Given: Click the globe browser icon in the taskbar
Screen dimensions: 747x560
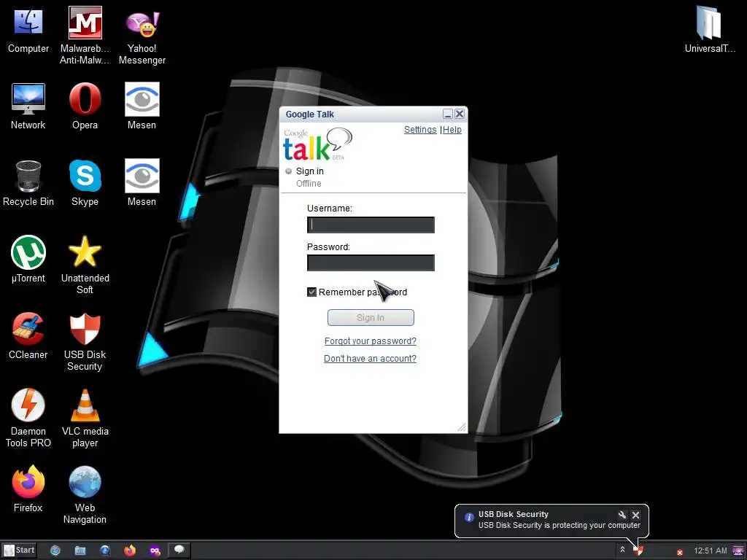Looking at the screenshot, I should coord(105,551).
